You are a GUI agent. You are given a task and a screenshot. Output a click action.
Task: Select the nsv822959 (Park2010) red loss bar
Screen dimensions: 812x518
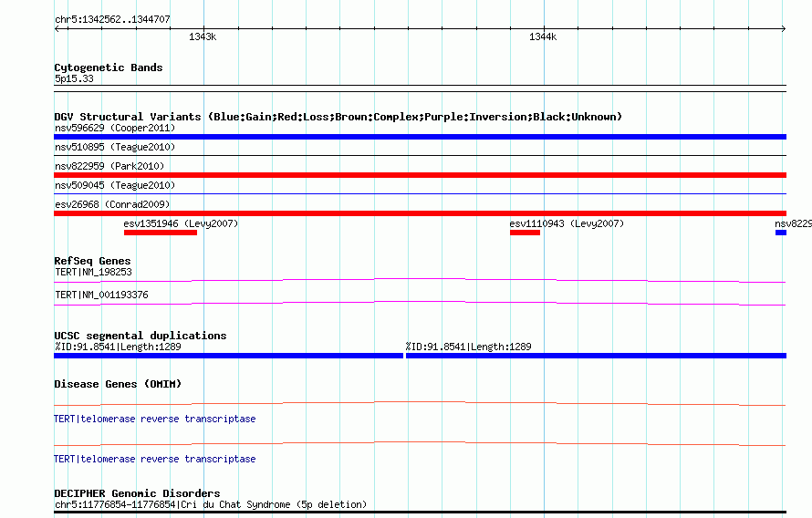click(x=420, y=175)
